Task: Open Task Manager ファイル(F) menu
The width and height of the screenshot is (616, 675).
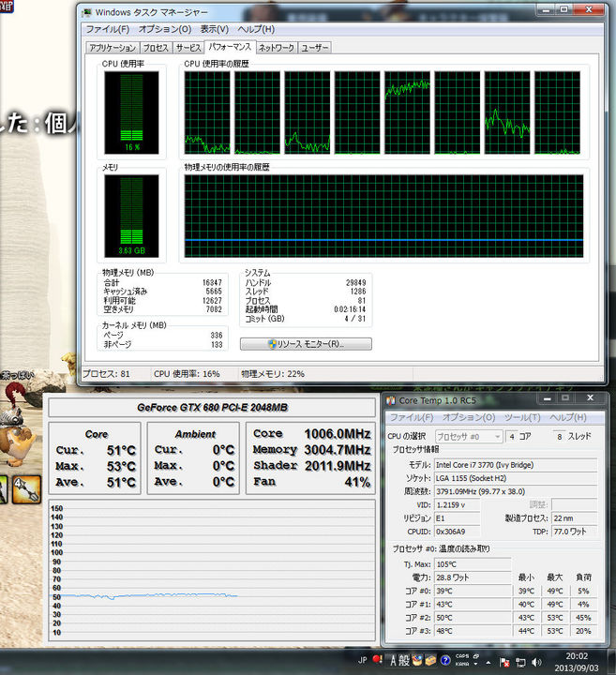Action: pos(107,29)
